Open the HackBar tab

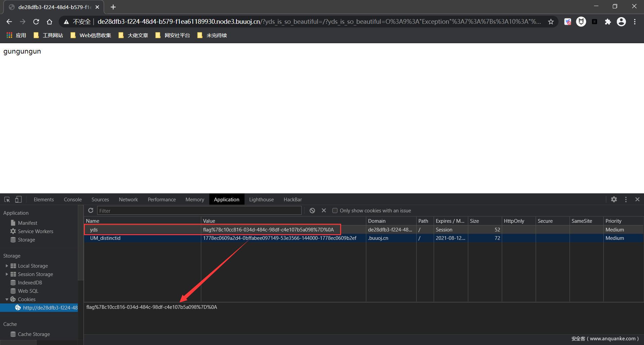coord(292,200)
